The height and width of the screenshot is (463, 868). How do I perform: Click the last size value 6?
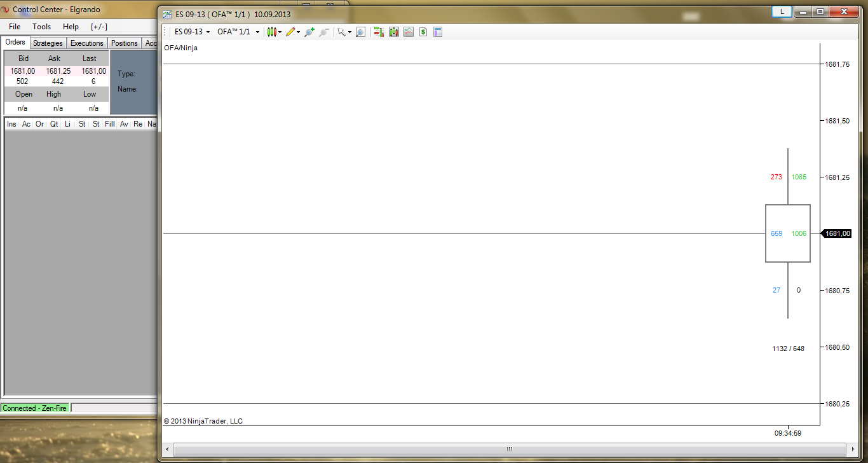coord(93,81)
